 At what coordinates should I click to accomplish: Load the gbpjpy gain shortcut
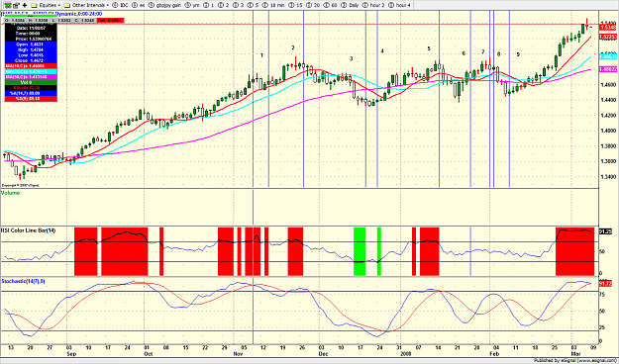(x=164, y=6)
